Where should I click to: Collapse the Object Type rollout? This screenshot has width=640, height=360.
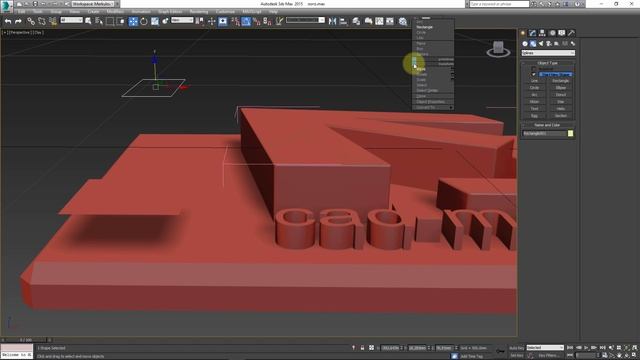click(x=547, y=63)
